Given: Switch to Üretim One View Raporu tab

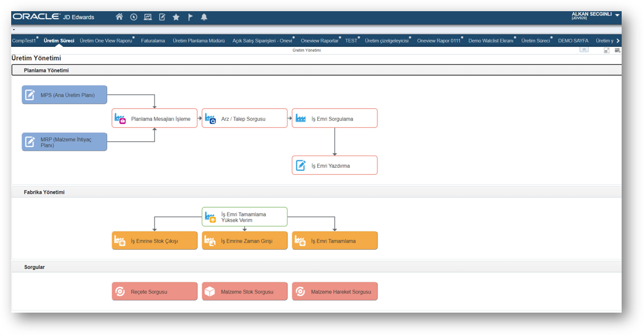Looking at the screenshot, I should [106, 40].
